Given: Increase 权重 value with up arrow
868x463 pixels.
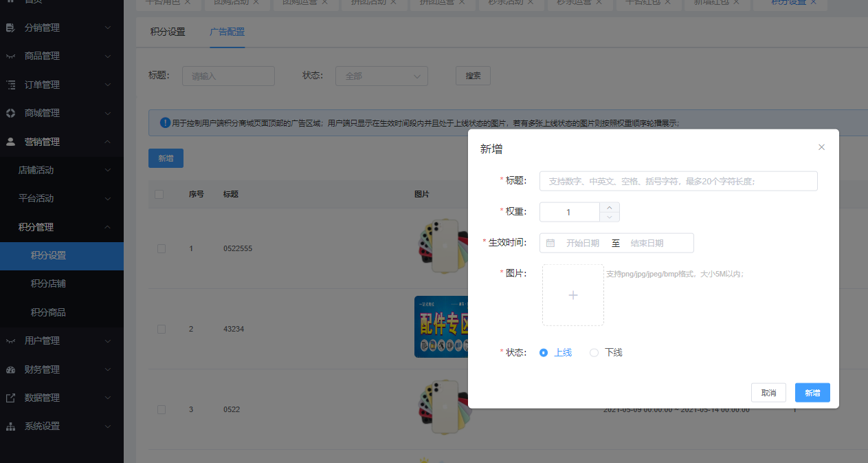Looking at the screenshot, I should 610,207.
